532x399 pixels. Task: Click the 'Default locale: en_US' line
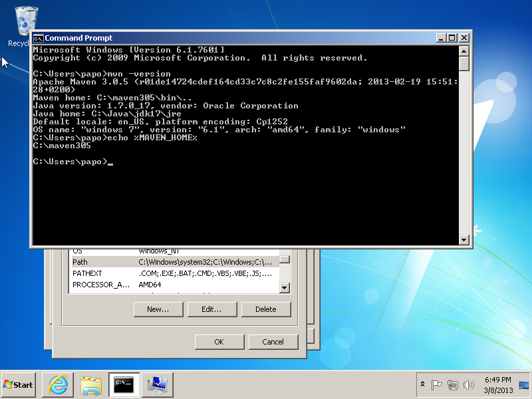coord(160,122)
